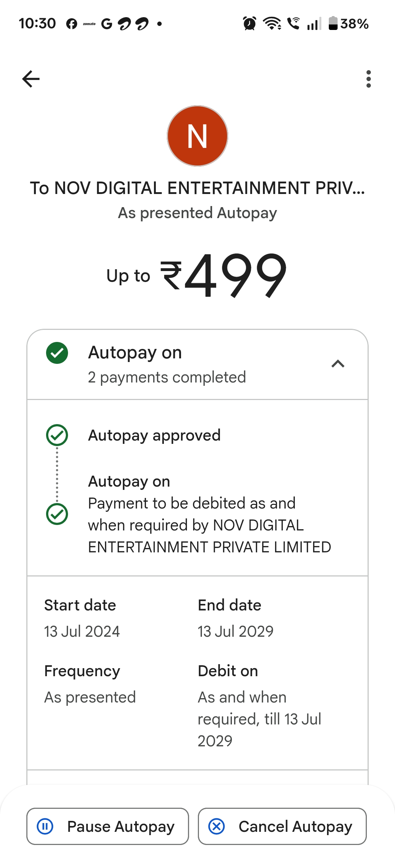Tap the 2 payments completed text
Screen dimensions: 395x868
click(167, 377)
